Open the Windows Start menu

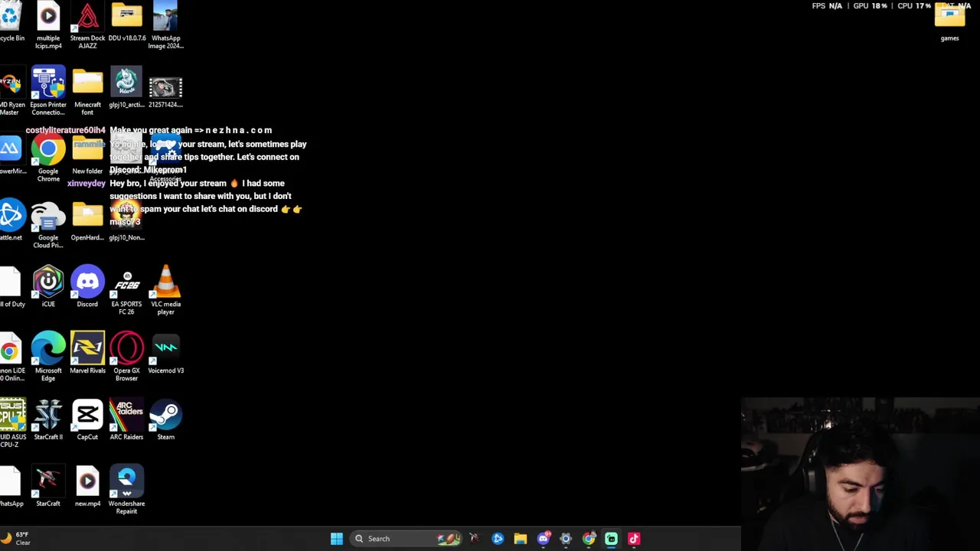pos(336,539)
